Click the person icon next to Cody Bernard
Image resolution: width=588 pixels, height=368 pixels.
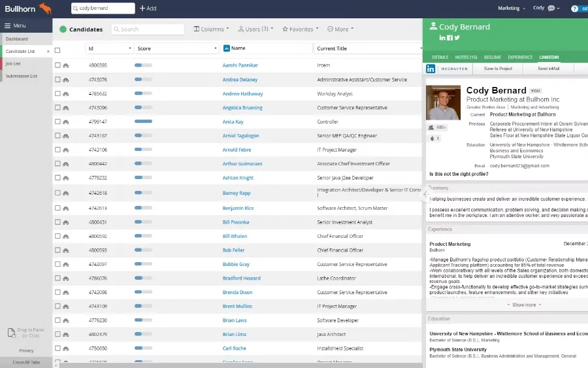tap(433, 26)
